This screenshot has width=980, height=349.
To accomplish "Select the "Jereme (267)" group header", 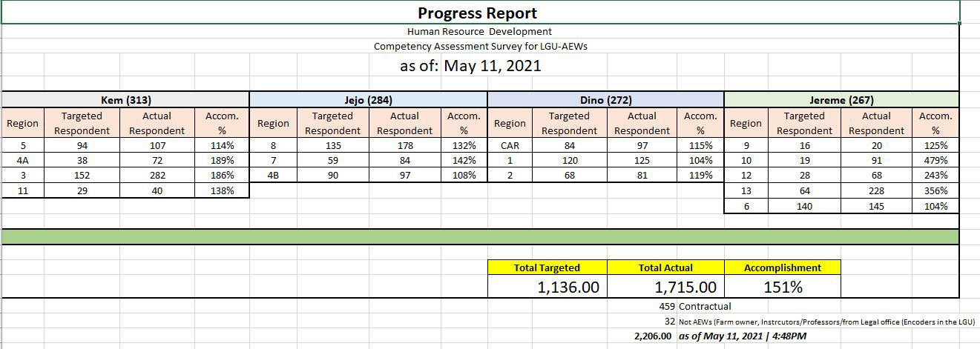I will click(841, 100).
